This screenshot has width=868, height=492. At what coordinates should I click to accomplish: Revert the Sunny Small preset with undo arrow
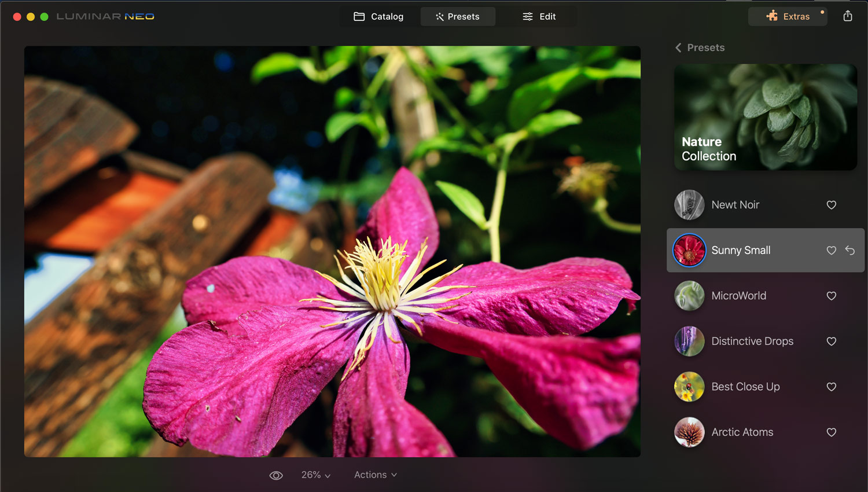[849, 250]
